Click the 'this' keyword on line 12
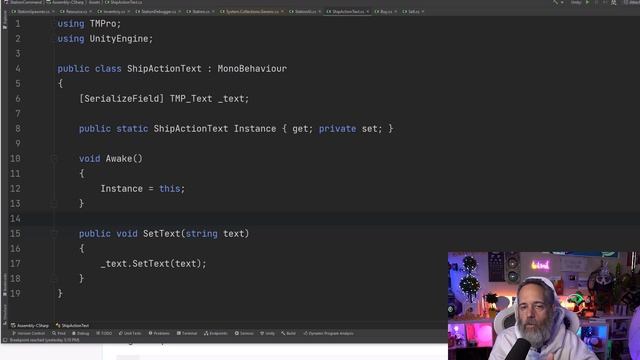The width and height of the screenshot is (640, 360). (x=169, y=189)
